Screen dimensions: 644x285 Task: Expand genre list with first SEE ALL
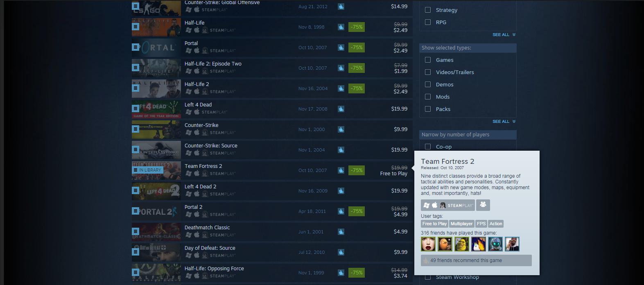(x=504, y=35)
